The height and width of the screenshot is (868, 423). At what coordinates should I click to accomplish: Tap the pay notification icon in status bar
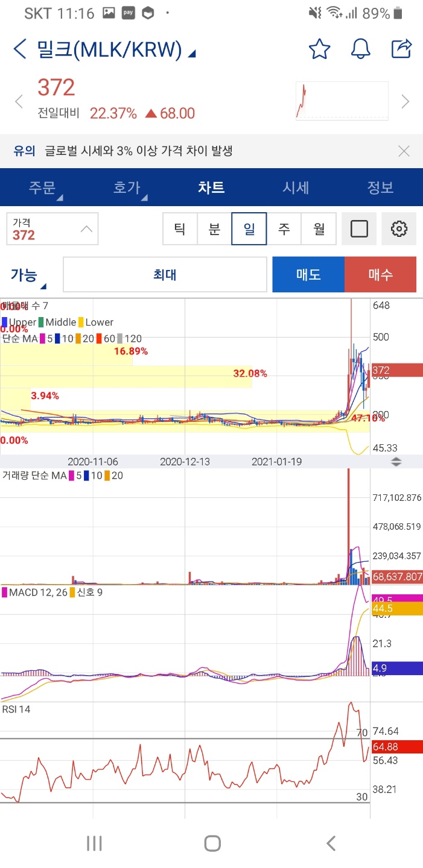[x=128, y=13]
